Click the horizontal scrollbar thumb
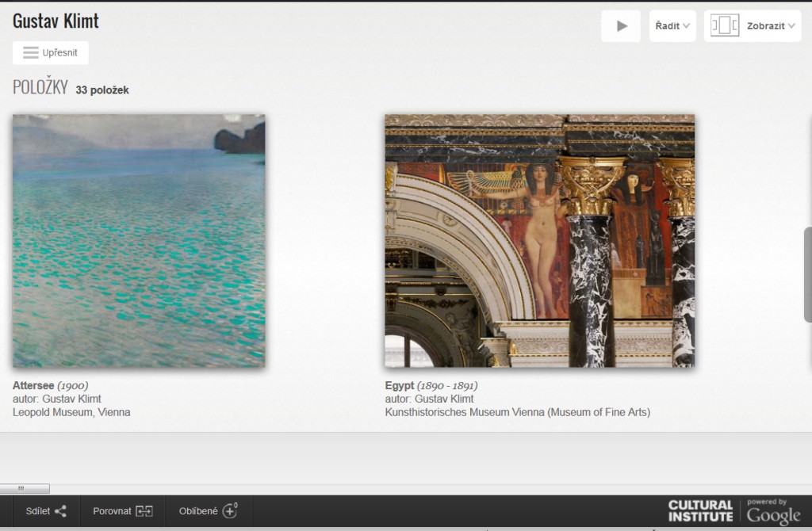 coord(25,488)
